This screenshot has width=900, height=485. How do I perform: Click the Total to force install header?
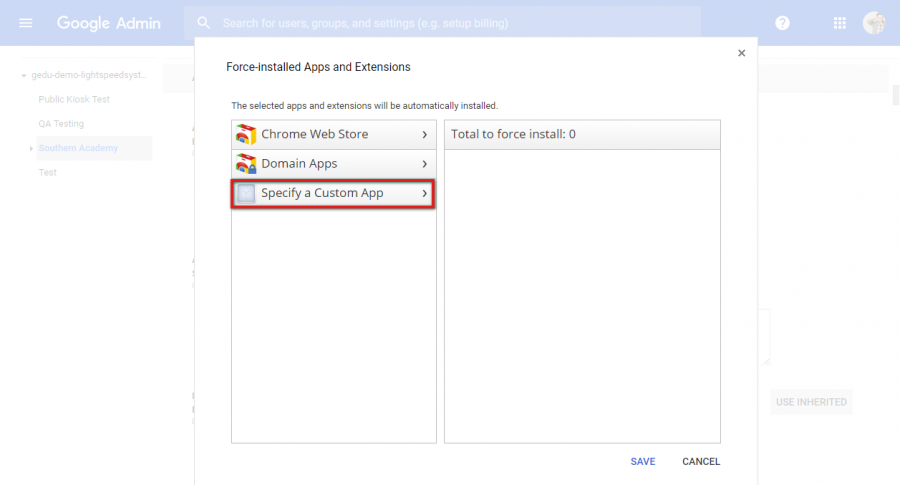coord(582,134)
